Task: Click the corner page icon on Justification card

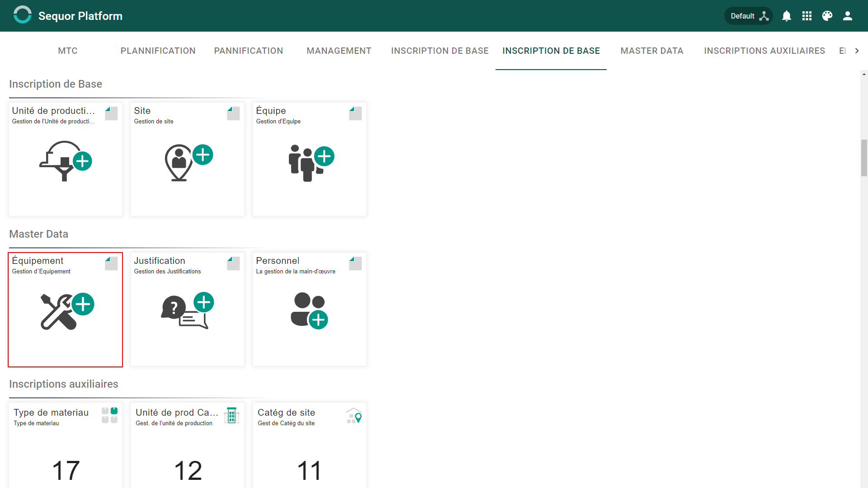Action: 233,263
